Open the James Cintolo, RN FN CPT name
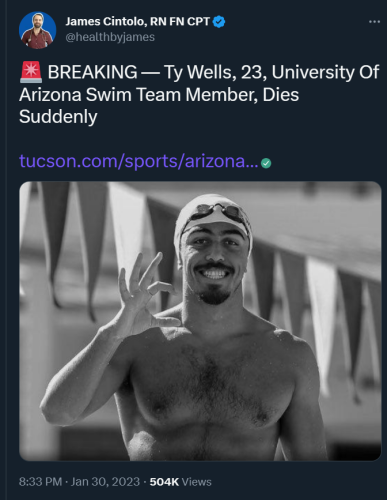Image resolution: width=387 pixels, height=500 pixels. point(137,22)
